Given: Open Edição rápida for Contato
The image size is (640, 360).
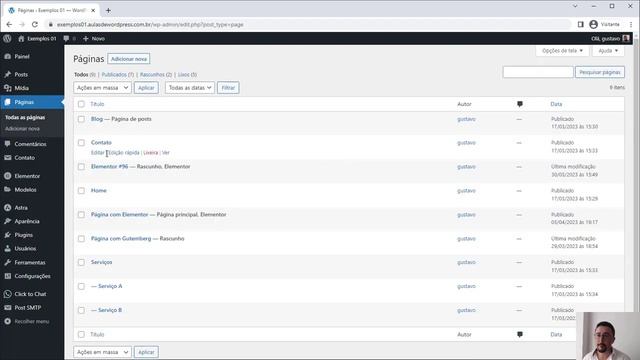Looking at the screenshot, I should (x=124, y=153).
